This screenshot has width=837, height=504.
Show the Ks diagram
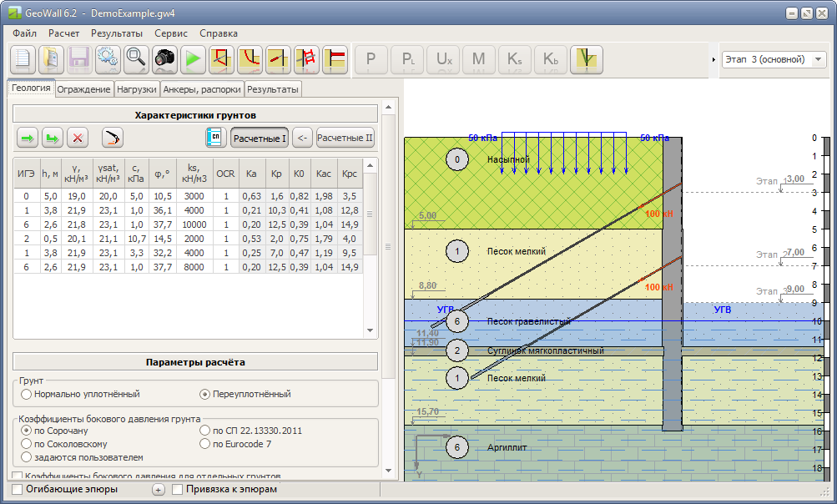coord(515,58)
